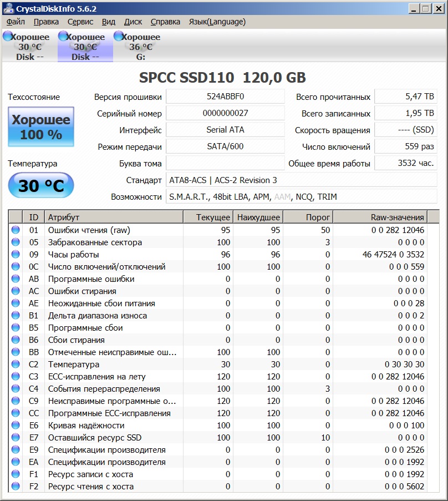Click the CrystalDiskInfo title bar app icon
This screenshot has height=501, width=448.
9,9
